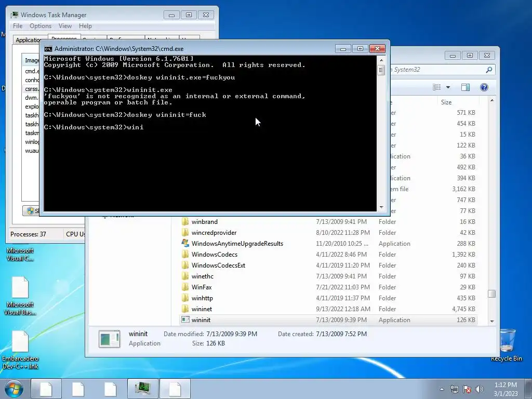Select the winhttp folder row

[x=328, y=298]
